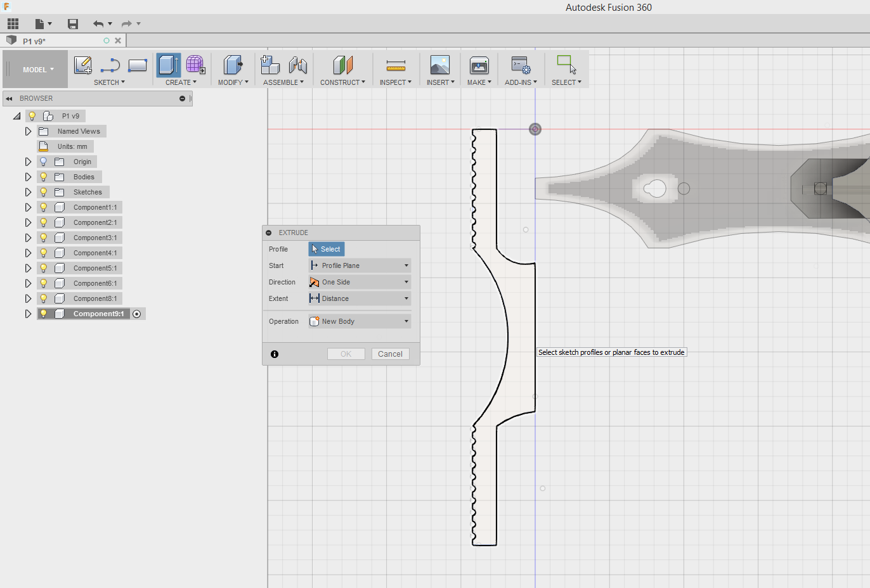Click activate radio button beside Component9:1
Viewport: 870px width, 588px height.
tap(137, 314)
